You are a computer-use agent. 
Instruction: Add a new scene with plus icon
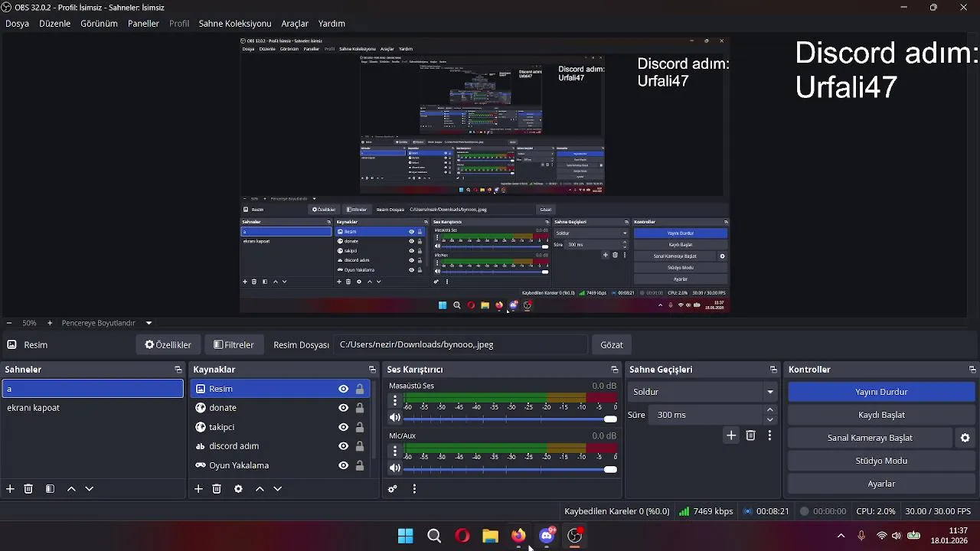pos(10,489)
